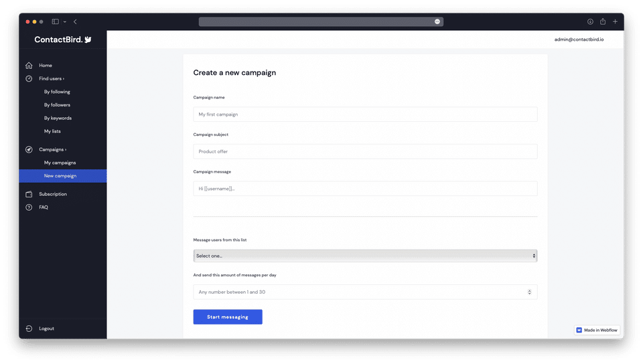Open My campaigns page
Screen dimensions: 643x364
pyautogui.click(x=60, y=163)
